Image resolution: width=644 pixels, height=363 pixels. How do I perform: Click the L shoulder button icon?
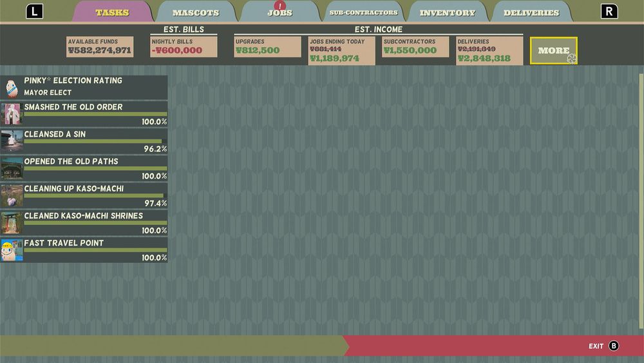point(35,11)
